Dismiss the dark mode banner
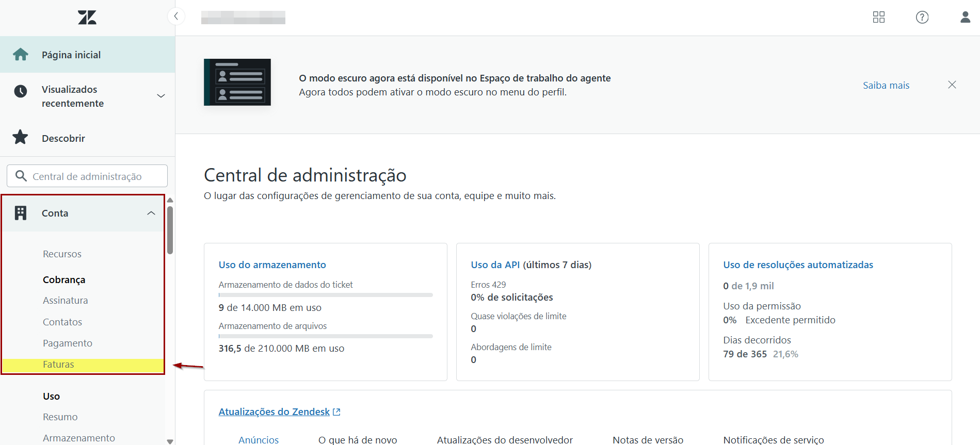 952,85
